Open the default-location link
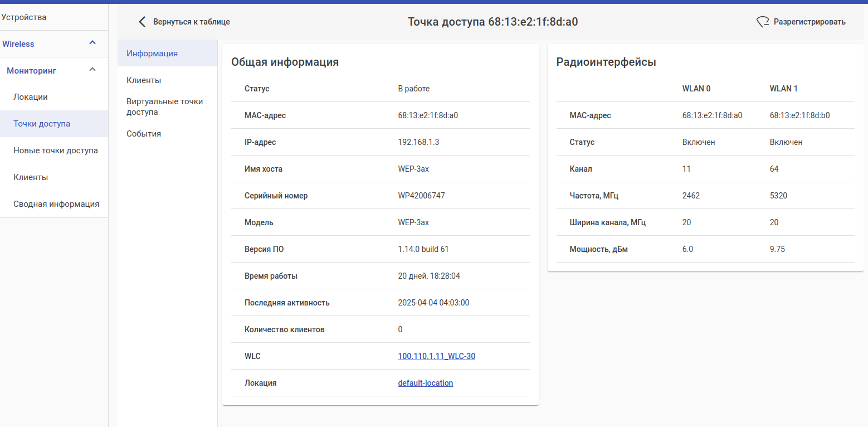Screen dimensions: 868x427 click(x=426, y=383)
